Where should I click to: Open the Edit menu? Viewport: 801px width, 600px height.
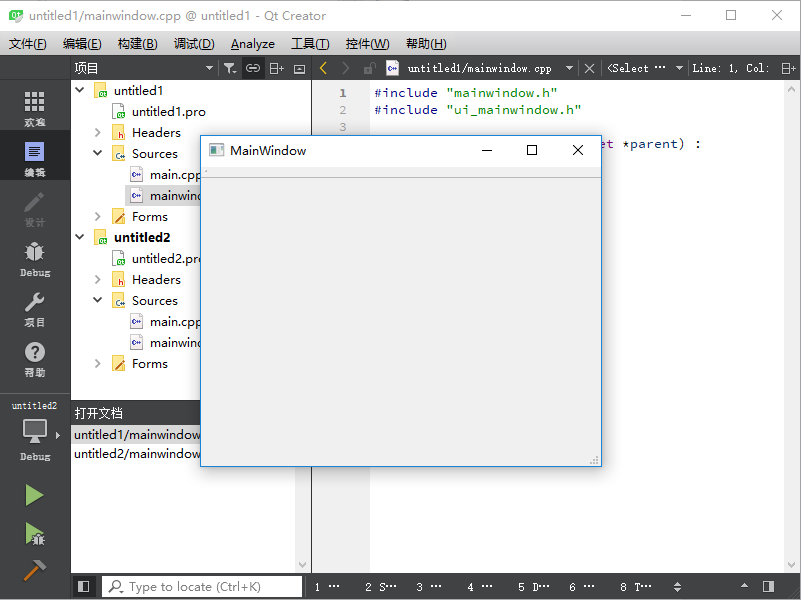[82, 44]
